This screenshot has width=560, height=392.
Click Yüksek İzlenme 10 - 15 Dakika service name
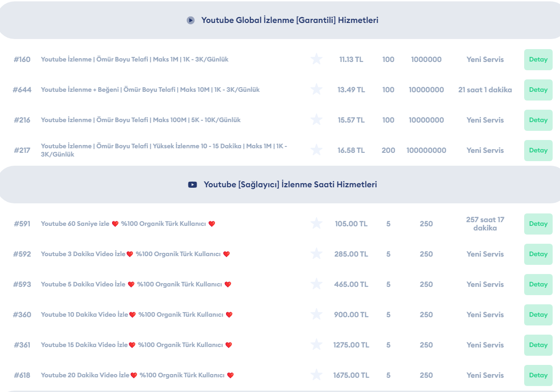[x=164, y=150]
